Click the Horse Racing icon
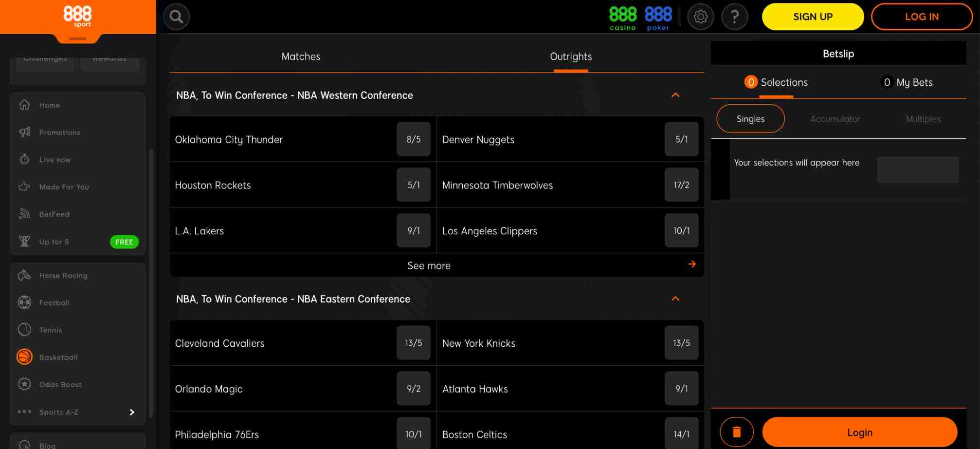This screenshot has width=980, height=449. [x=24, y=275]
